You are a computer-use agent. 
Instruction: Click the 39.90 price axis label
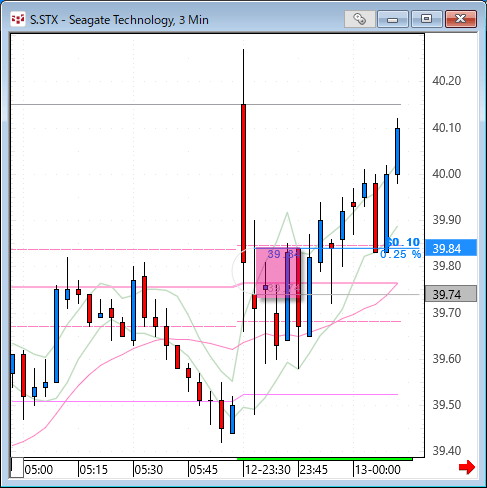[x=446, y=220]
